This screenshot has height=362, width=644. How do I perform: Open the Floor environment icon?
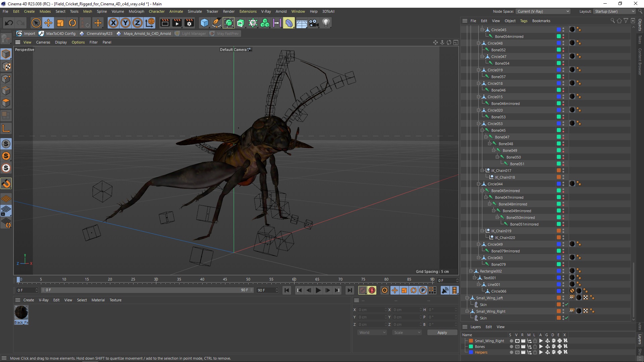click(x=302, y=23)
